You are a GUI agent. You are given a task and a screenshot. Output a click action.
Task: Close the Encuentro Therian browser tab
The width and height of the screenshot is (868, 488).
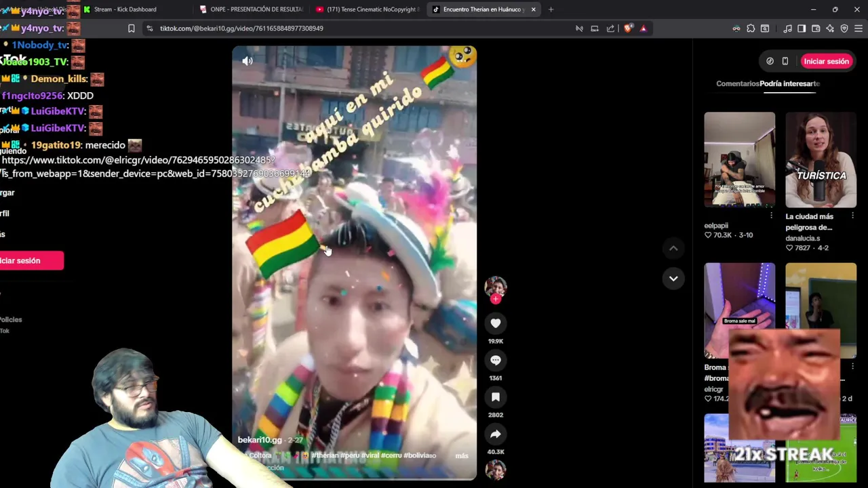(x=533, y=9)
